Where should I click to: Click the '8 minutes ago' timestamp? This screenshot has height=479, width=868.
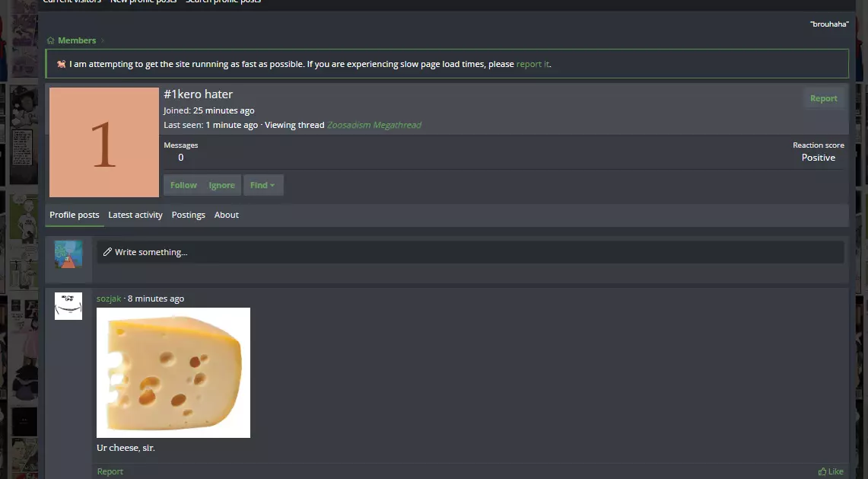coord(155,299)
